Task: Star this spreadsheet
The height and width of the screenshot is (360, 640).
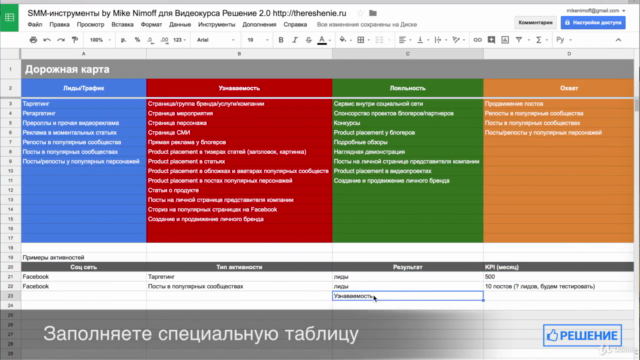Action: pyautogui.click(x=360, y=13)
